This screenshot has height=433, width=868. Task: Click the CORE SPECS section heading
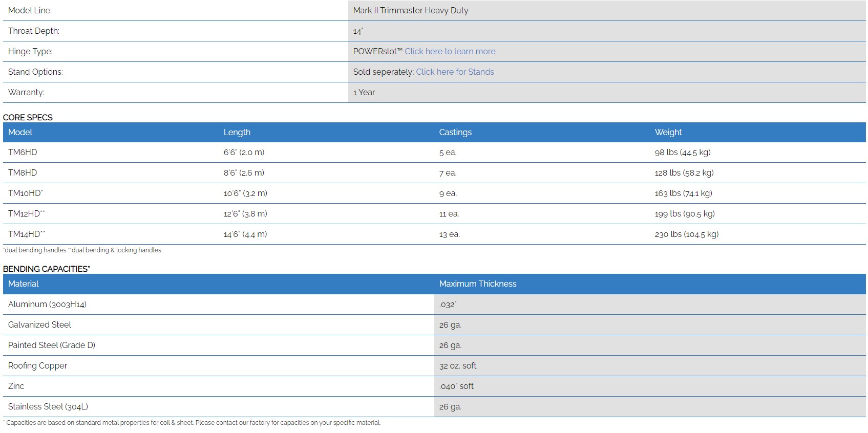[x=28, y=117]
